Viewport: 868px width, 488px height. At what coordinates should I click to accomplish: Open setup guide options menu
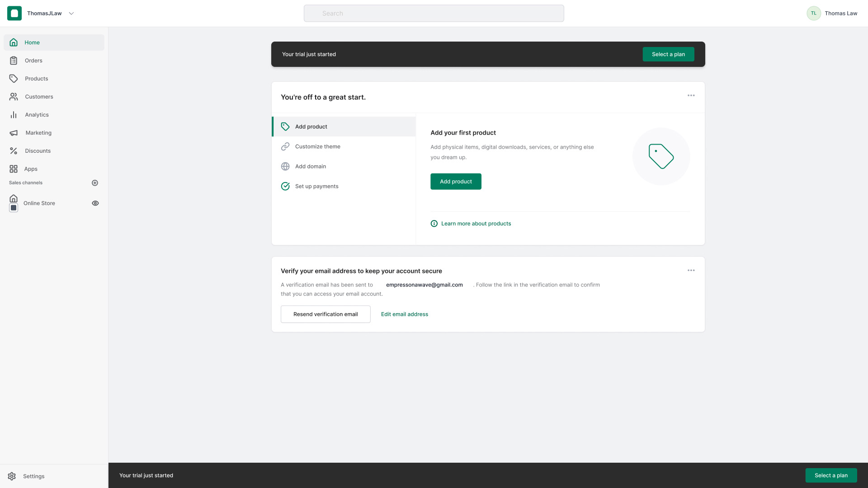[x=691, y=95]
